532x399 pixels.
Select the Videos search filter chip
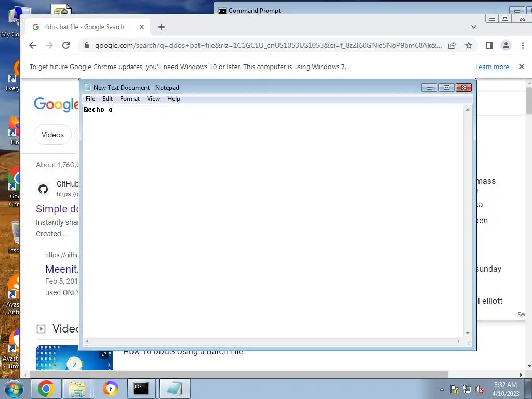coord(52,135)
